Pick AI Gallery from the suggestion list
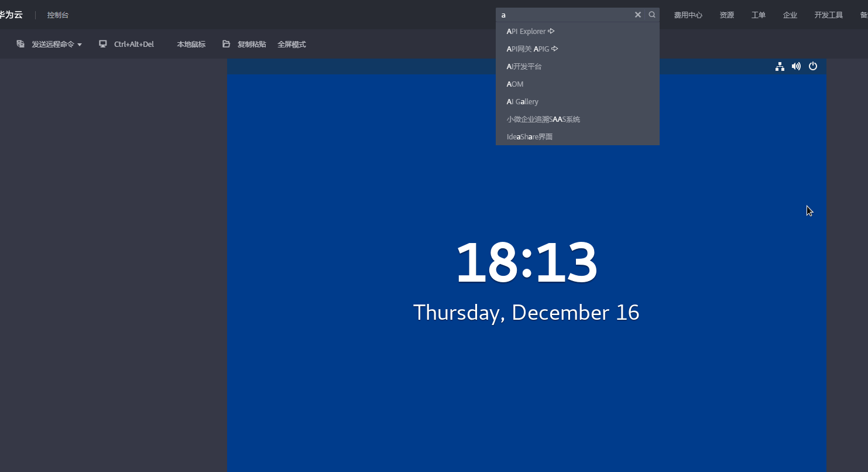868x472 pixels. [x=578, y=101]
